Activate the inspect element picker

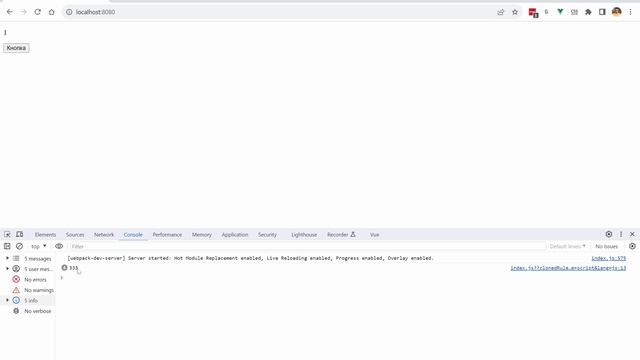[7, 234]
